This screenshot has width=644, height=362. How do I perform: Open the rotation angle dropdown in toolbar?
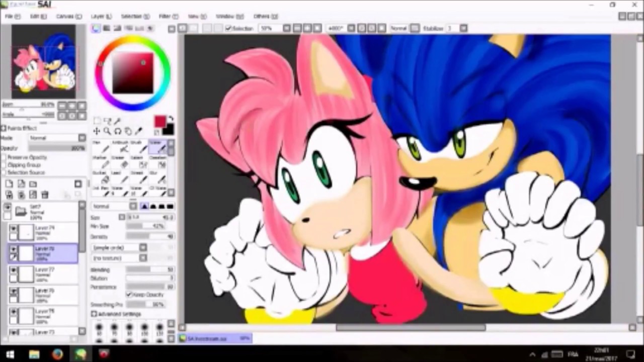(341, 29)
